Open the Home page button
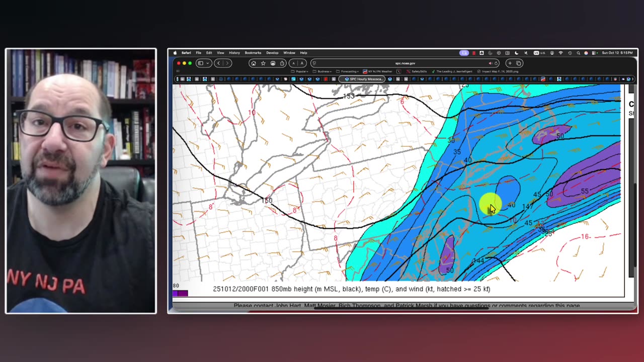The height and width of the screenshot is (362, 644). [x=254, y=63]
